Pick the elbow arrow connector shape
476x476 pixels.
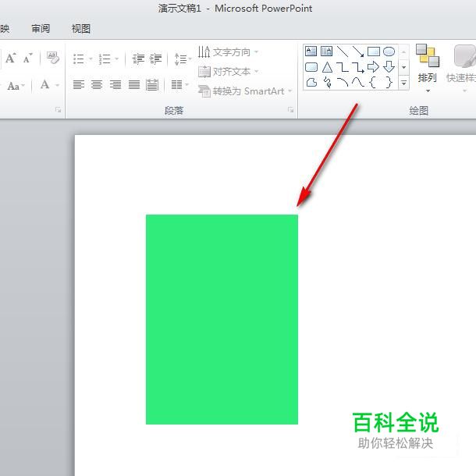[x=358, y=67]
